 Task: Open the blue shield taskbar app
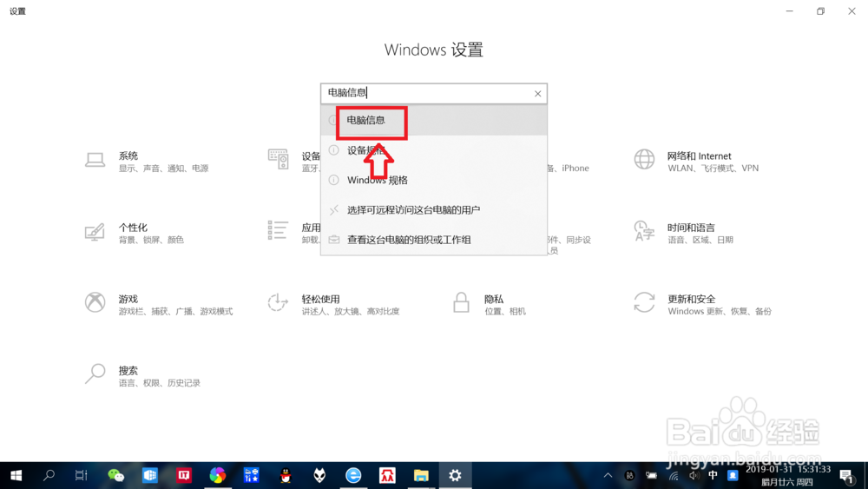coord(149,475)
